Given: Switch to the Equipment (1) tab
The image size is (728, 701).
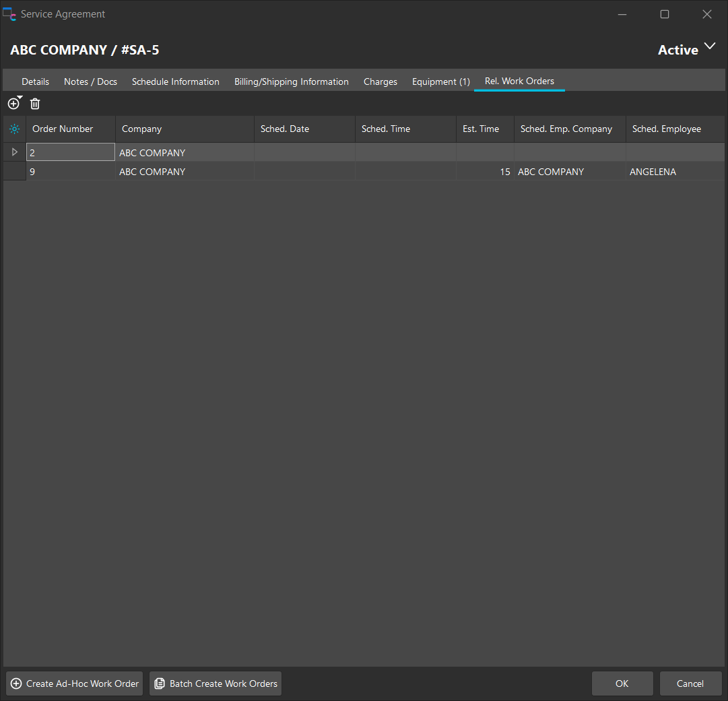Looking at the screenshot, I should tap(440, 81).
